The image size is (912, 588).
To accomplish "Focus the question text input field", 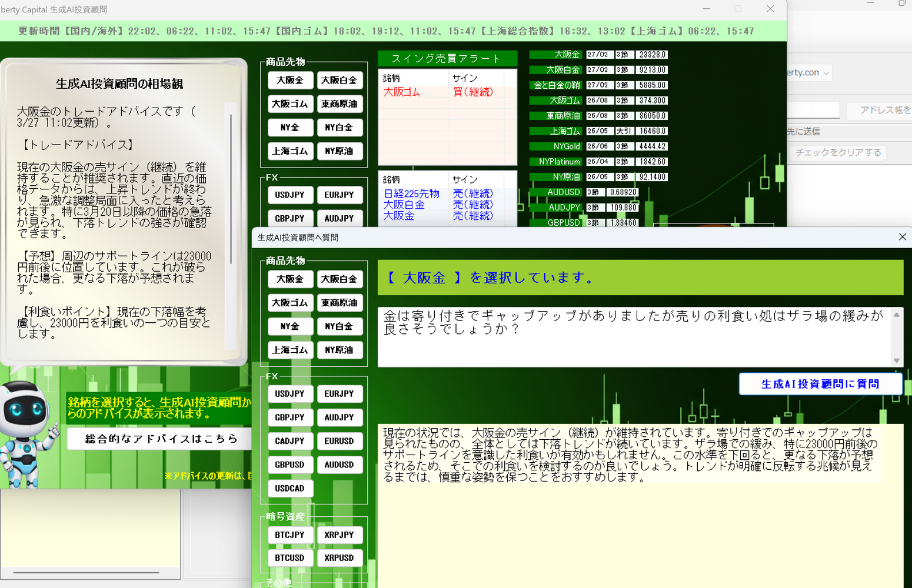I will click(x=635, y=337).
